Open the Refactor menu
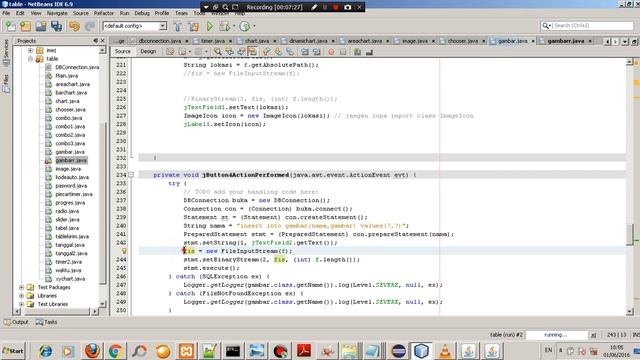 click(x=104, y=13)
